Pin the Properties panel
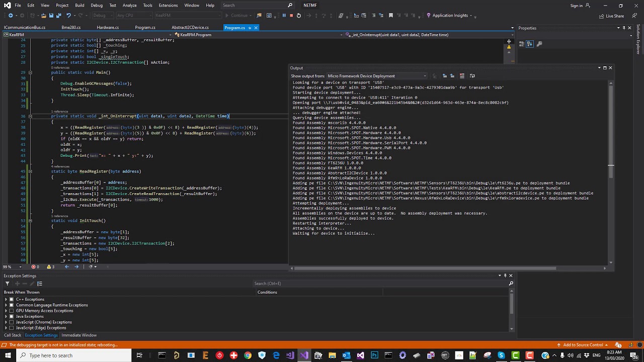644x362 pixels. [x=624, y=28]
